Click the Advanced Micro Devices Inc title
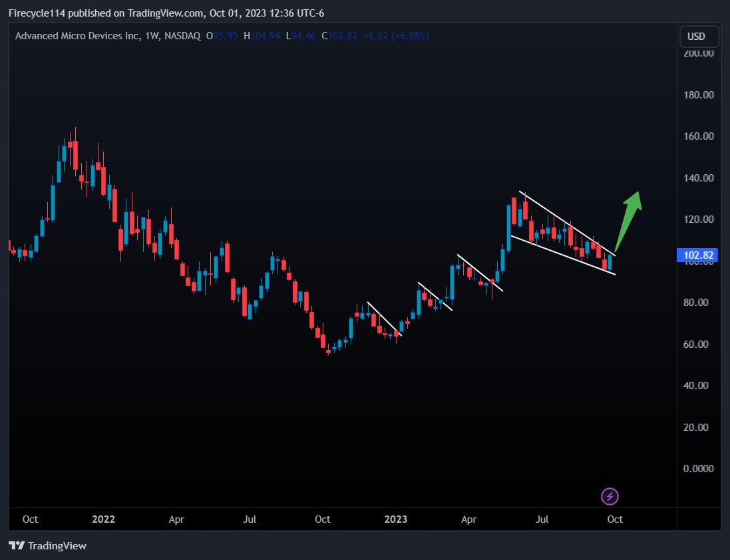 coord(77,36)
